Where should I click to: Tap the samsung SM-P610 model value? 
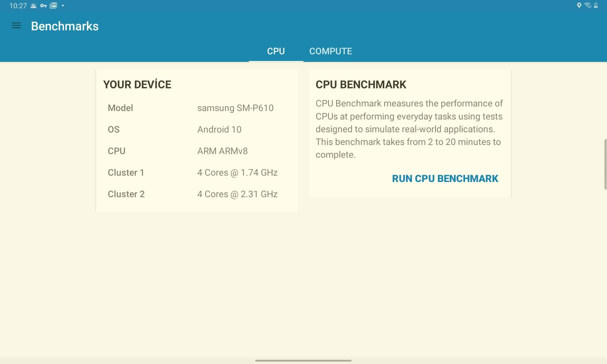(235, 108)
